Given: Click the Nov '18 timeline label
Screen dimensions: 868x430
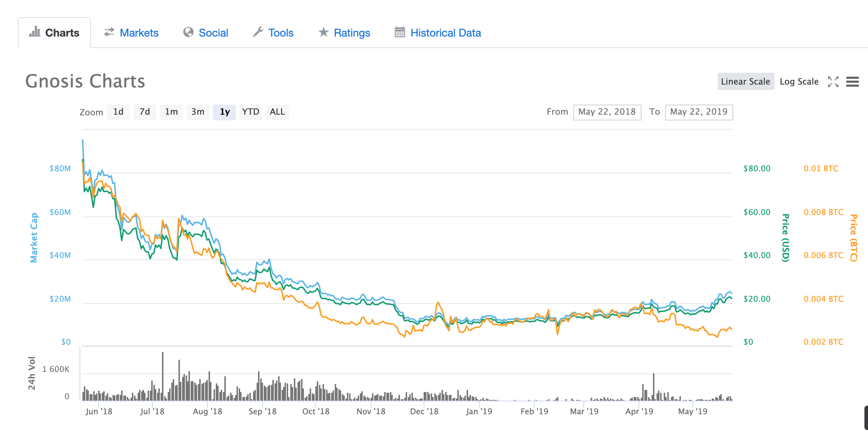Looking at the screenshot, I should pos(371,411).
